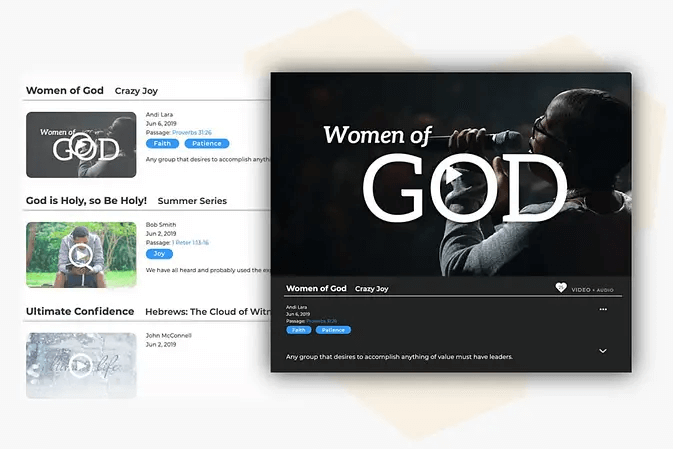Play the God is Holy sermon thumbnail
Screen dimensions: 673x449
pos(81,255)
